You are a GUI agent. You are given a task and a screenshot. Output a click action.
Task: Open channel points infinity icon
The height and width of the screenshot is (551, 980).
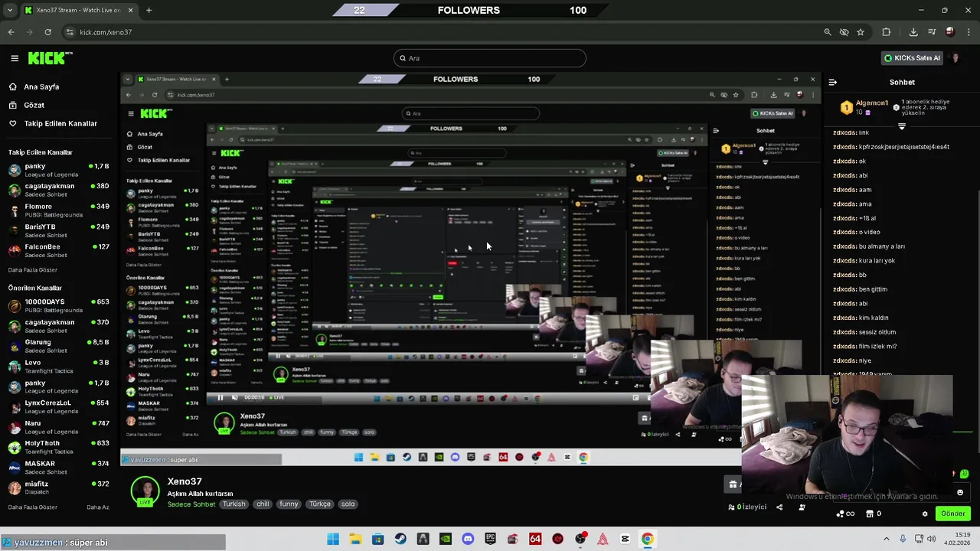tap(846, 514)
